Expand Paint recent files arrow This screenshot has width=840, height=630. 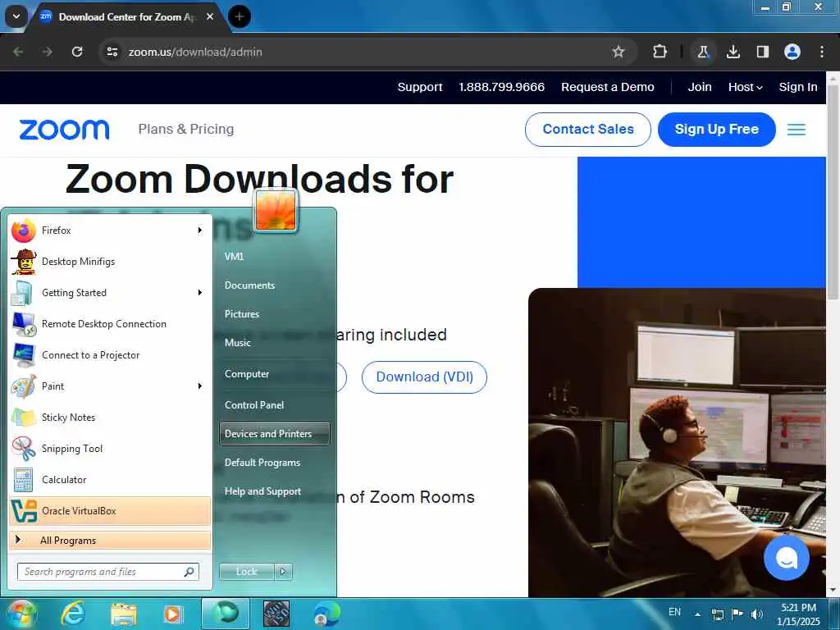200,386
